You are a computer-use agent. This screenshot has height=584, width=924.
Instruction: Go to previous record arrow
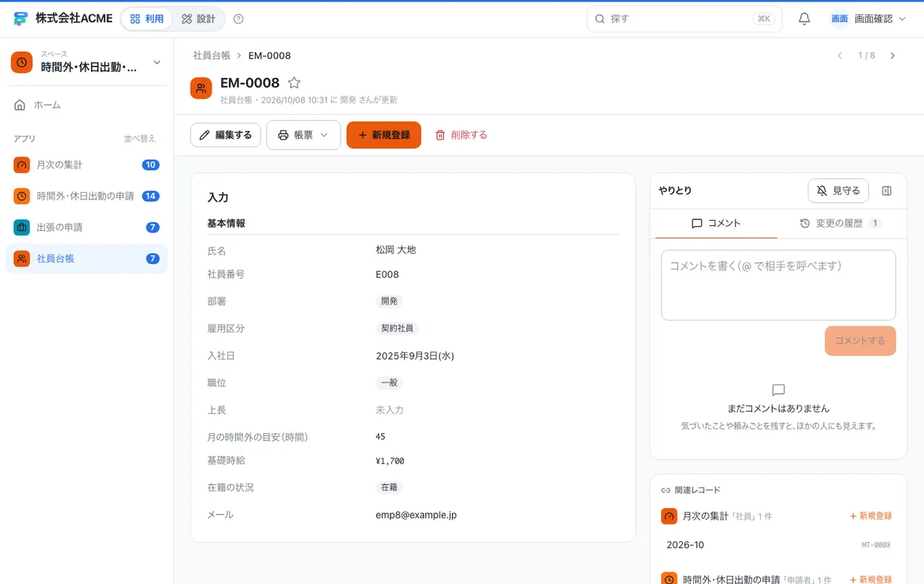click(x=840, y=56)
